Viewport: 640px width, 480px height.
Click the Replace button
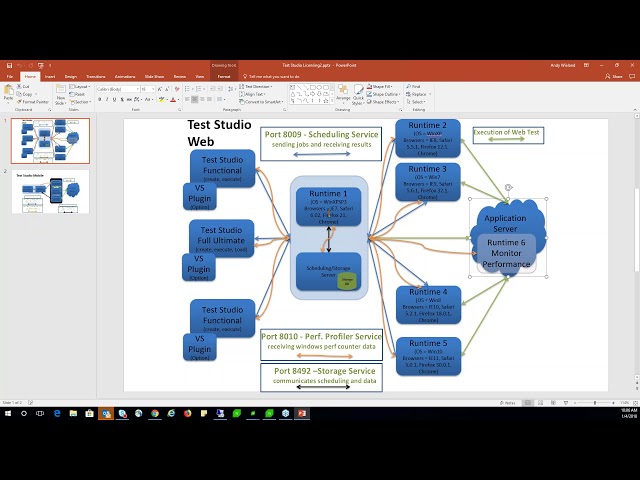418,94
